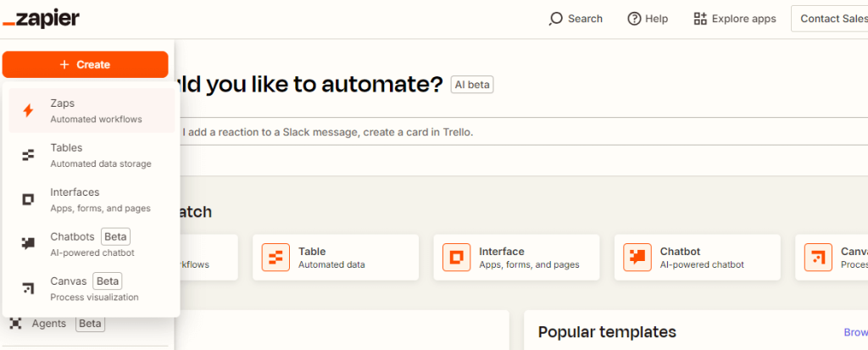Open the Table Automated data card
This screenshot has height=350, width=868.
336,258
